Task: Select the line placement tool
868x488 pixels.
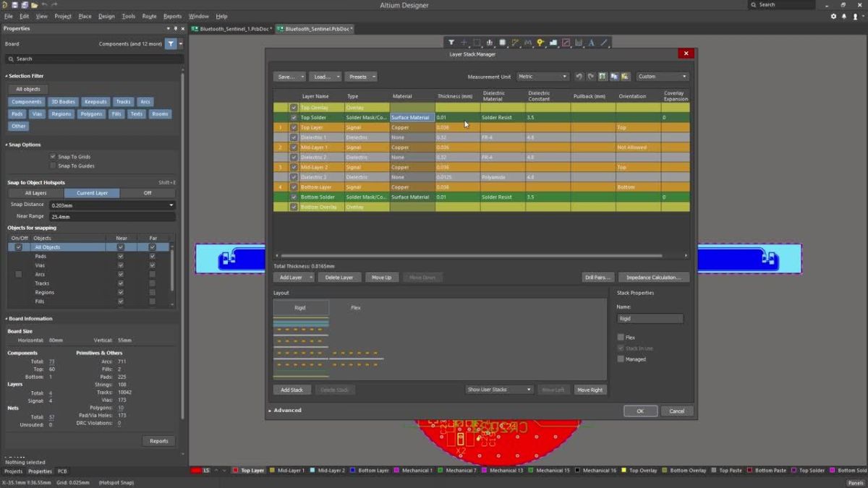Action: (x=604, y=43)
